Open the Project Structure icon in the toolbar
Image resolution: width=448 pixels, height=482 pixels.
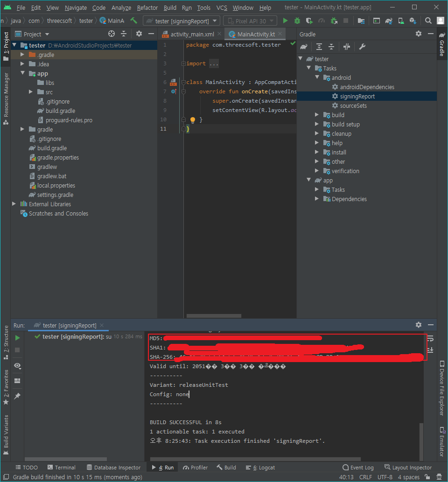[x=361, y=21]
